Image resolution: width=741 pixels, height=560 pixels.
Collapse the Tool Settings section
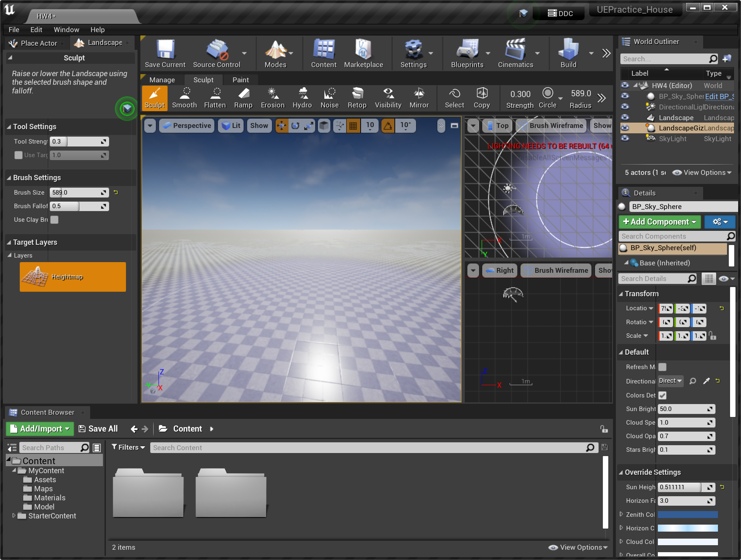[9, 127]
